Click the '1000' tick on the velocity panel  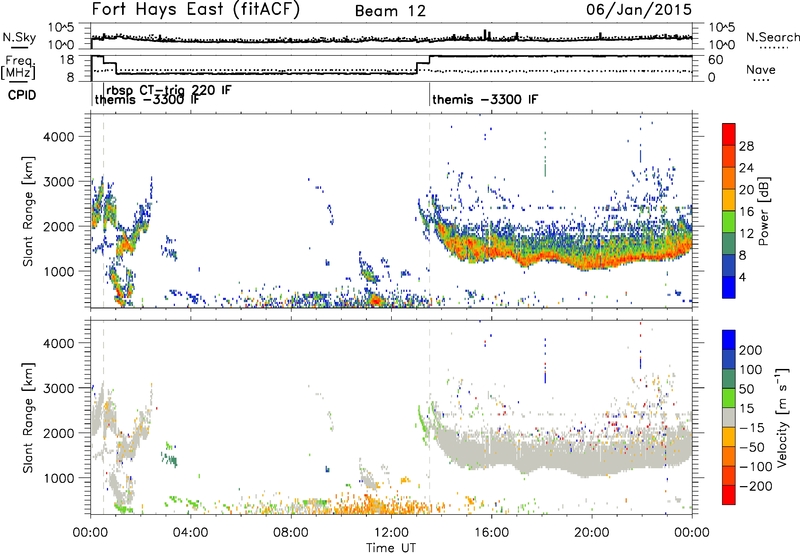(x=59, y=478)
